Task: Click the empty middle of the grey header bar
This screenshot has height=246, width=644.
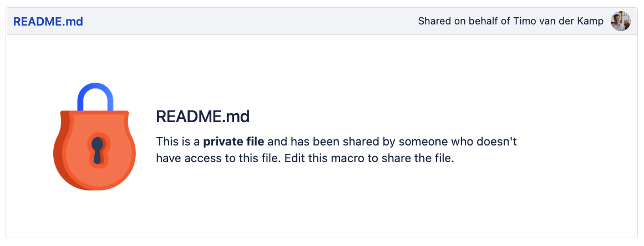Action: coord(250,22)
